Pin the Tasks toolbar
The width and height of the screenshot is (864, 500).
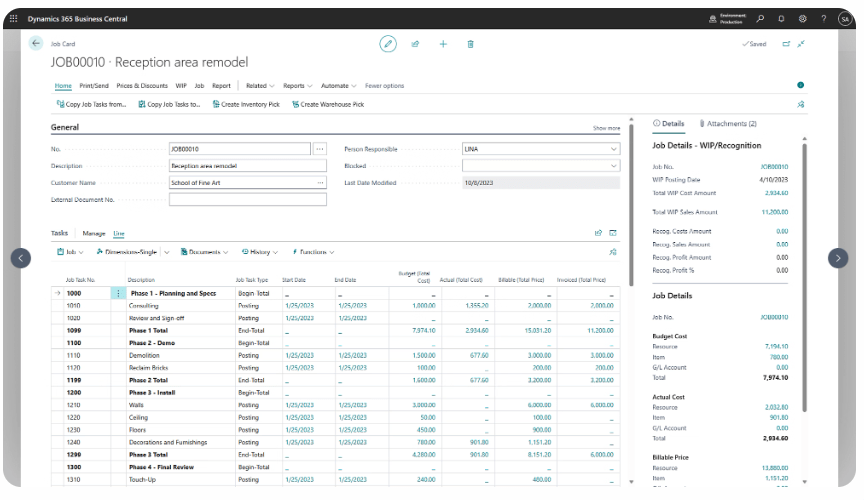pos(613,252)
